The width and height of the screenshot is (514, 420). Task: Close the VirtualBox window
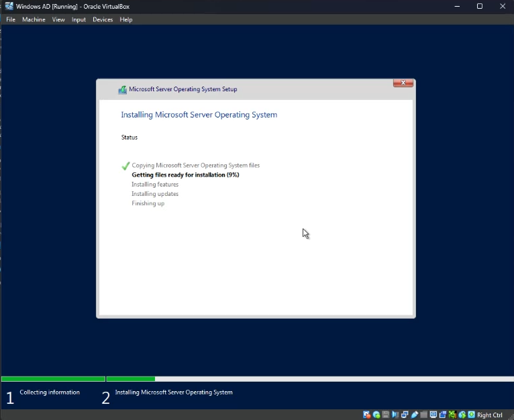[x=503, y=6]
